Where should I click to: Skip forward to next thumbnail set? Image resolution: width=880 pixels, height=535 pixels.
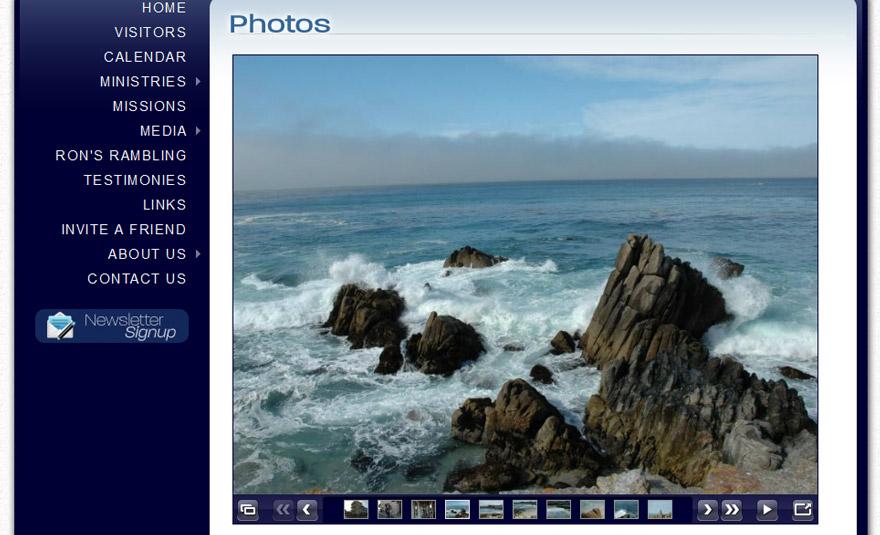tap(732, 510)
